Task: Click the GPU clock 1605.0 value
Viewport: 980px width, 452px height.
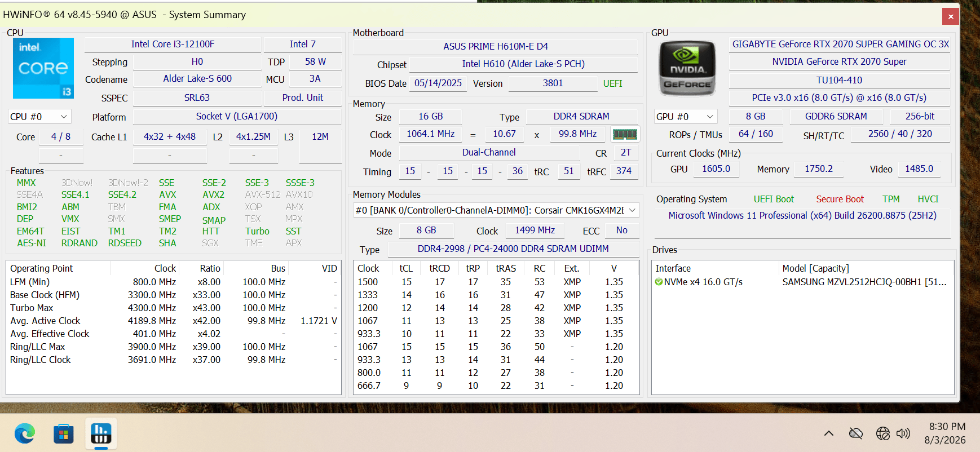Action: point(716,169)
